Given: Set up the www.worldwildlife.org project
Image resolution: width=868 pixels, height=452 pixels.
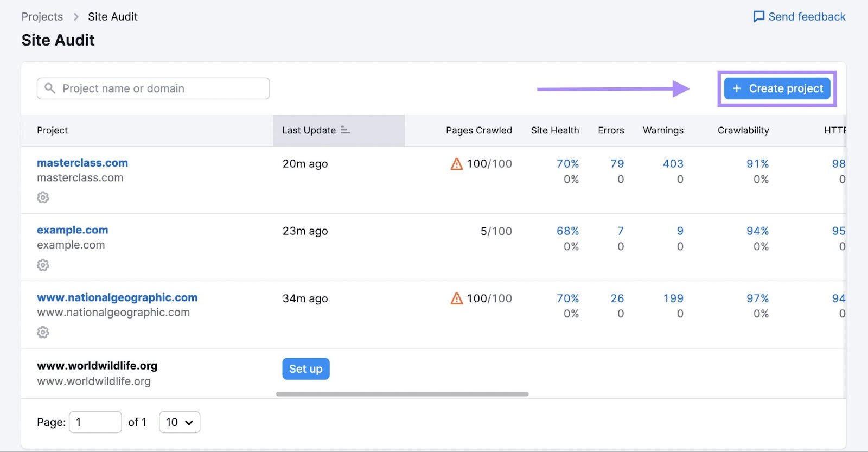Looking at the screenshot, I should coord(306,369).
